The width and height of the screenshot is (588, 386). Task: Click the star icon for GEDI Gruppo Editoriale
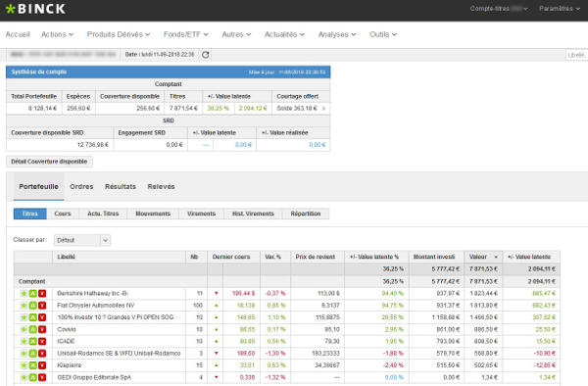click(x=24, y=377)
